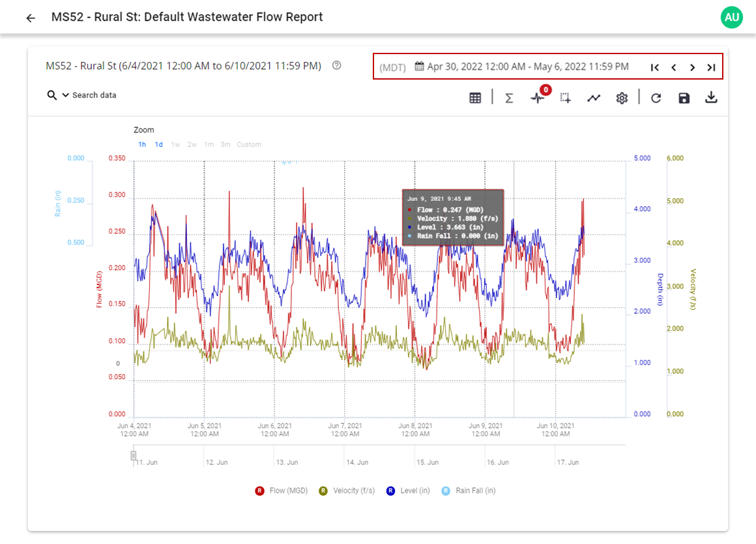Viewport: 756px width, 544px height.
Task: Switch zoom to 1w preset
Action: (175, 144)
